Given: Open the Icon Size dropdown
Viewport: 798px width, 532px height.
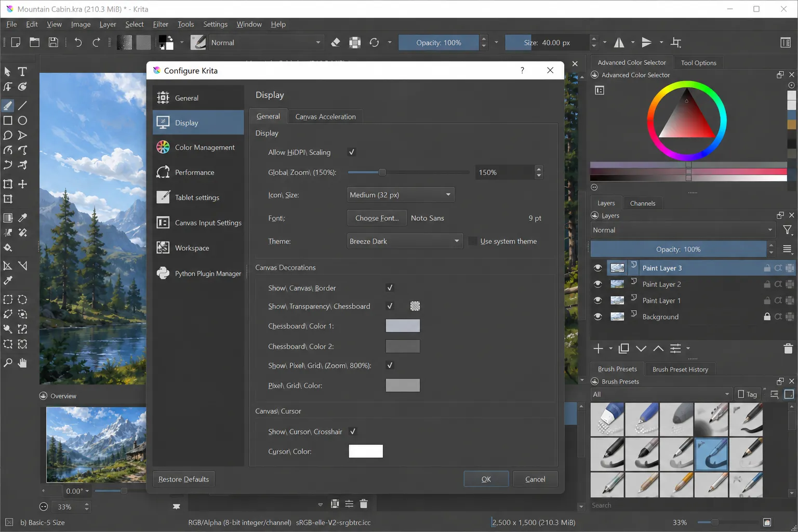Looking at the screenshot, I should 401,195.
